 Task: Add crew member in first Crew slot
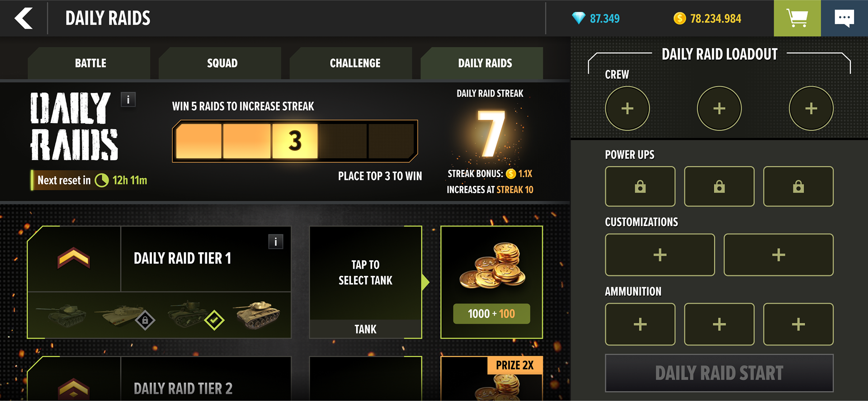(627, 109)
